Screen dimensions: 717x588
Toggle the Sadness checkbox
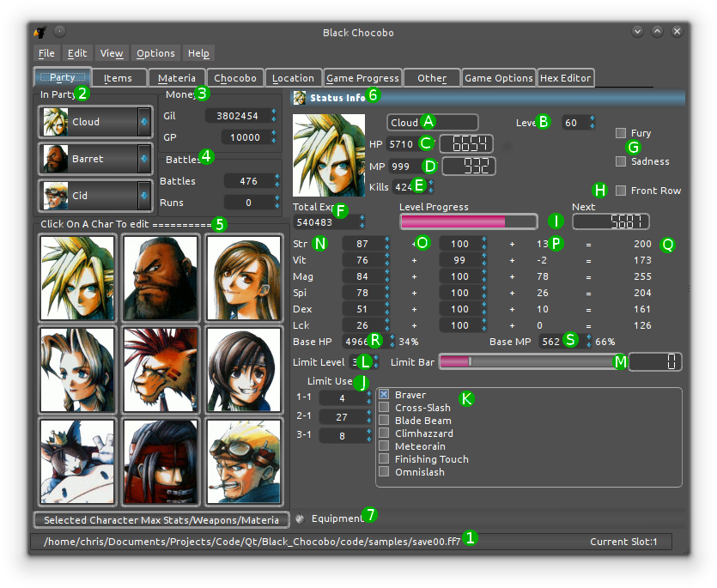point(621,161)
